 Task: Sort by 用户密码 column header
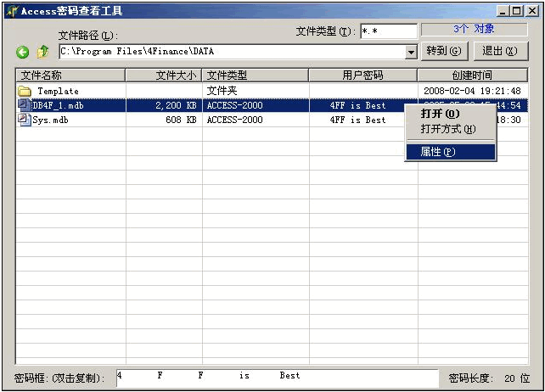click(x=362, y=76)
